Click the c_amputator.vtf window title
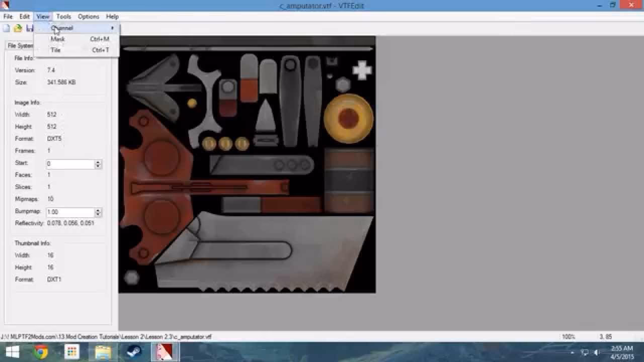The image size is (644, 362). pyautogui.click(x=321, y=6)
